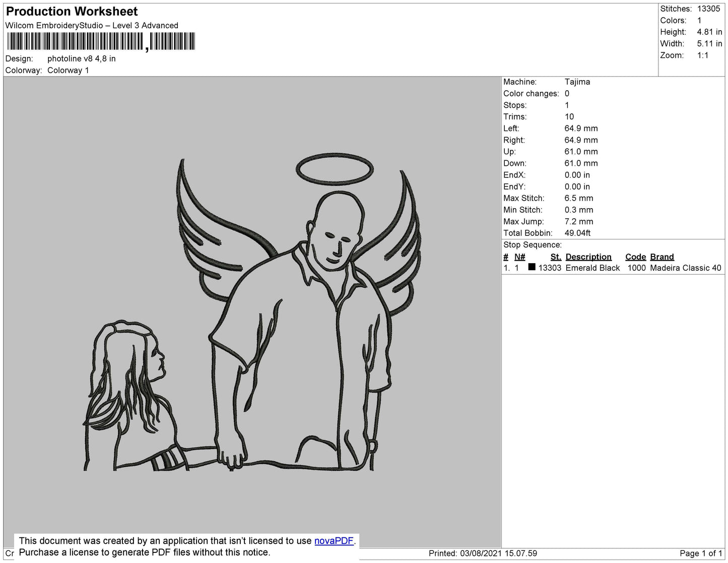Select the Colors value 1 in header

tap(699, 20)
